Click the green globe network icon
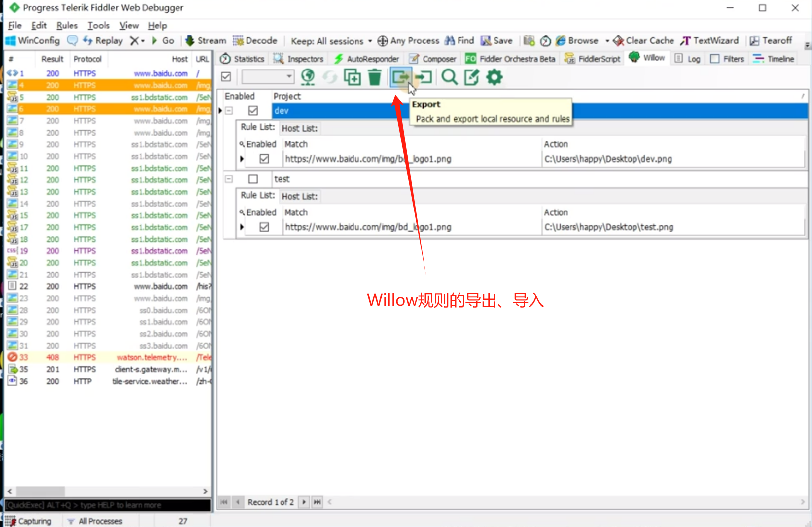This screenshot has width=812, height=527. click(x=308, y=77)
